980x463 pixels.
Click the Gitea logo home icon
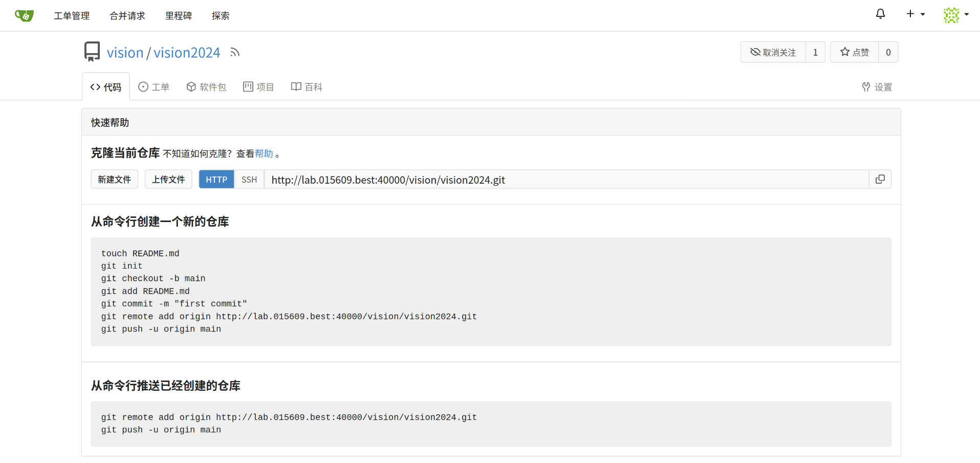[24, 15]
